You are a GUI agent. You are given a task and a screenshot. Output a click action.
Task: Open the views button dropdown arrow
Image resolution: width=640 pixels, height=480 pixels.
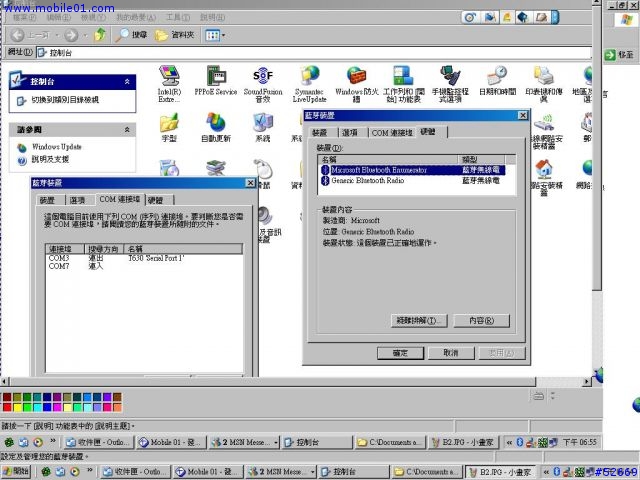coord(223,35)
